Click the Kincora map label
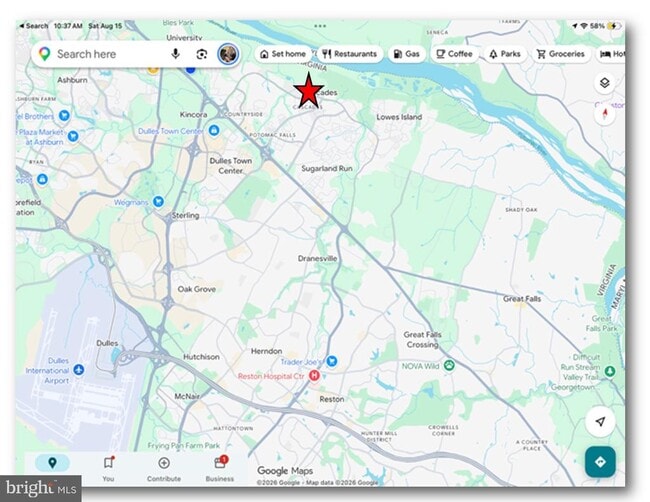This screenshot has height=502, width=650. click(x=193, y=114)
